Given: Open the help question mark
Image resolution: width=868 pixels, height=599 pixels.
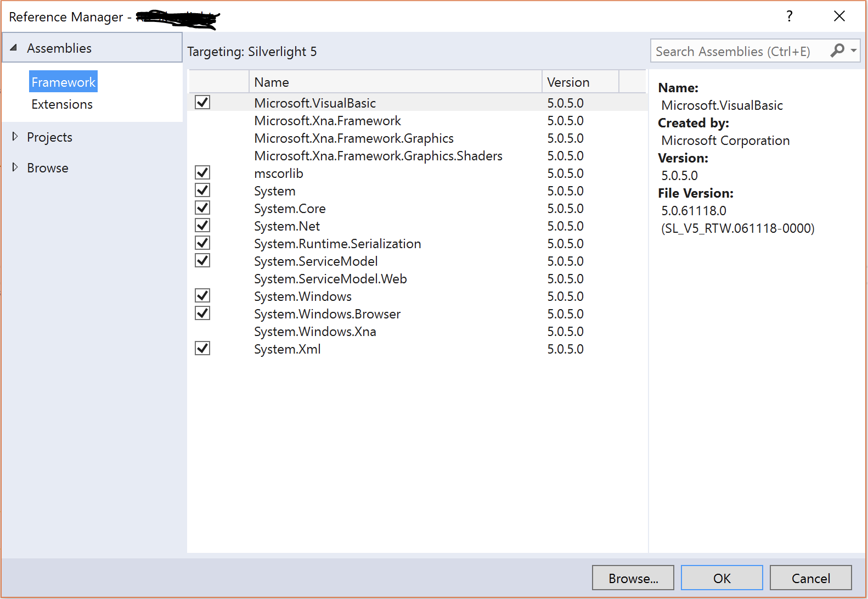Looking at the screenshot, I should pyautogui.click(x=789, y=16).
